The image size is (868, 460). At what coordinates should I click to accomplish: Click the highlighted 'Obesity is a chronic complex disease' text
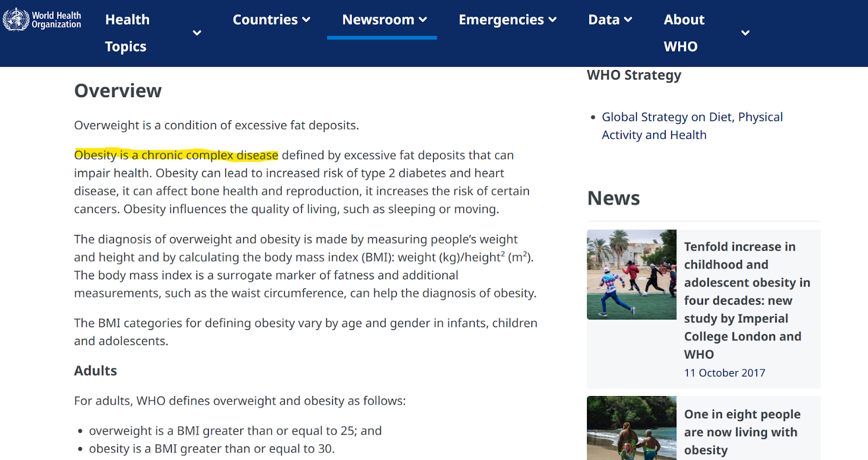point(176,155)
